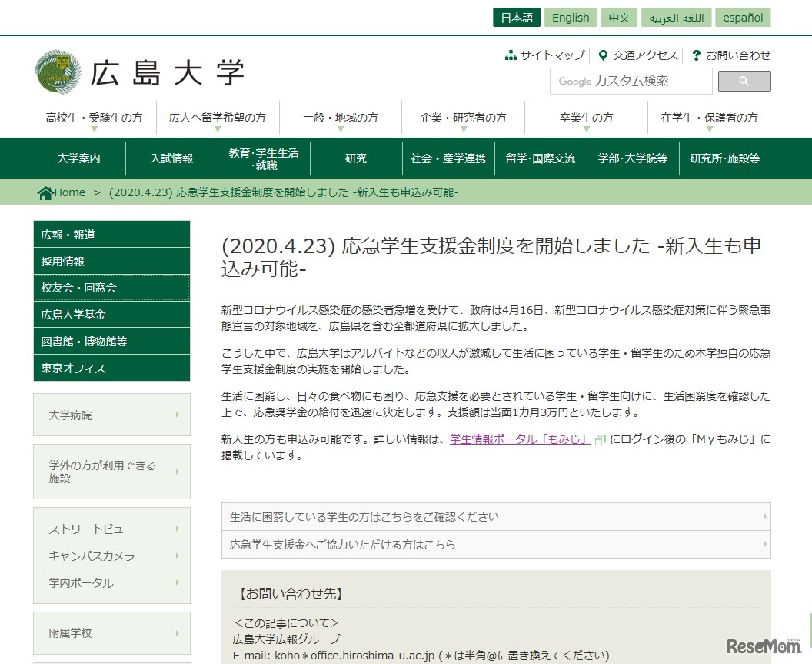812x664 pixels.
Task: Select the 日本語 highlighted language tab
Action: tap(516, 17)
